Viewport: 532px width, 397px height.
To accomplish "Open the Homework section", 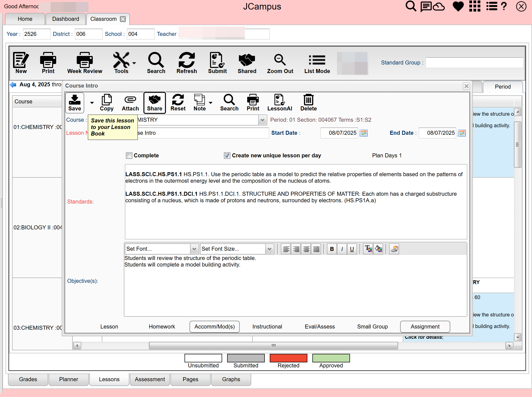I will tap(162, 326).
